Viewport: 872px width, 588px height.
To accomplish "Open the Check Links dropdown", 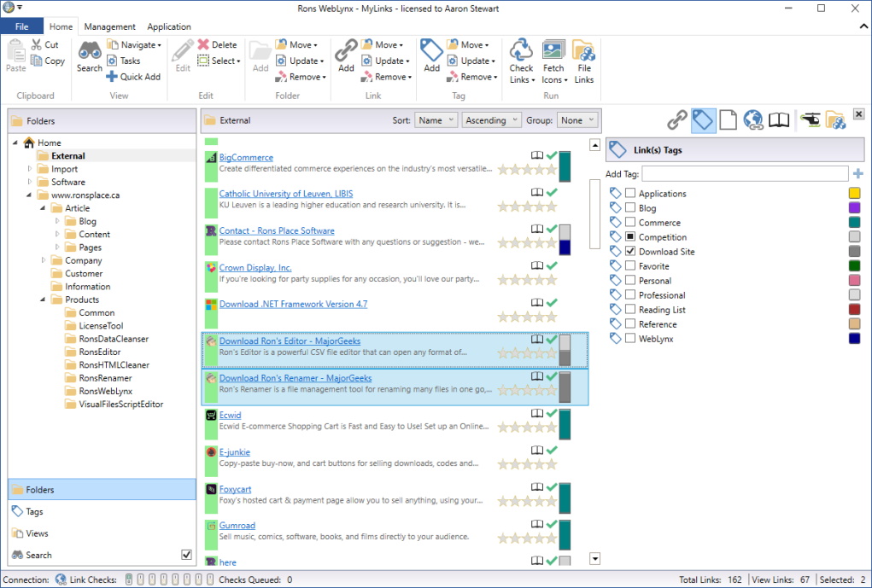I will [522, 61].
